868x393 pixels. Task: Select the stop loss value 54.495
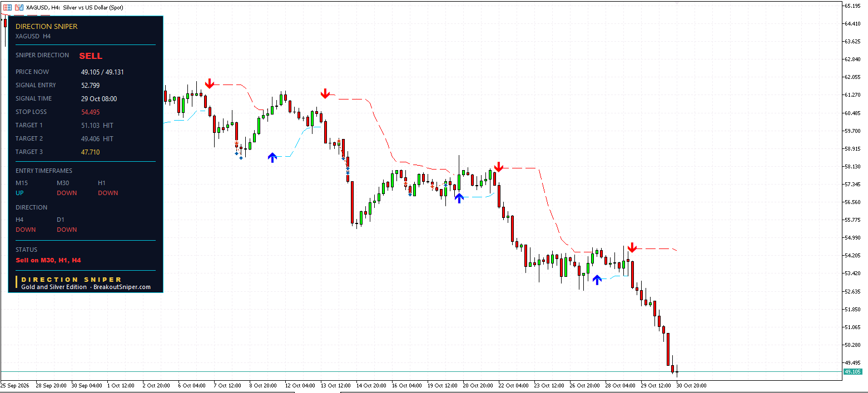click(x=90, y=112)
